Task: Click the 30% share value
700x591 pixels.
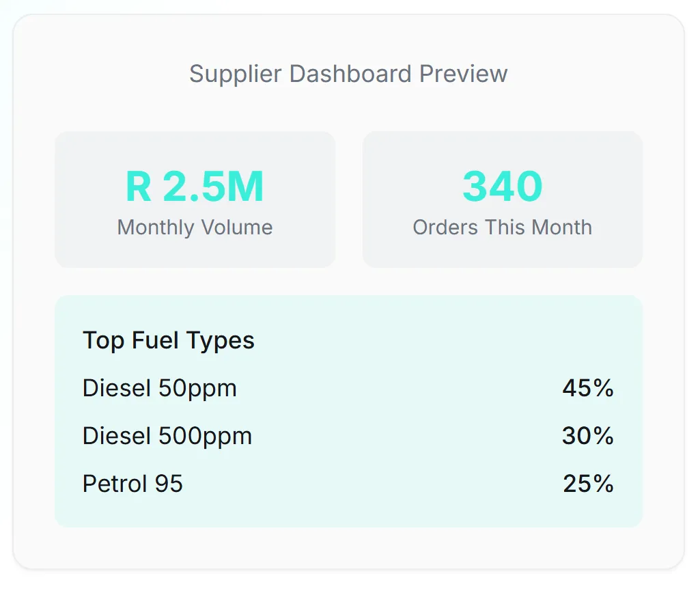Action: click(588, 436)
